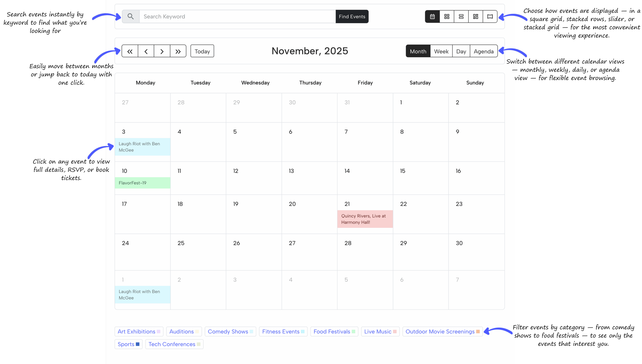Switch to the masonry layout view icon

pos(475,17)
